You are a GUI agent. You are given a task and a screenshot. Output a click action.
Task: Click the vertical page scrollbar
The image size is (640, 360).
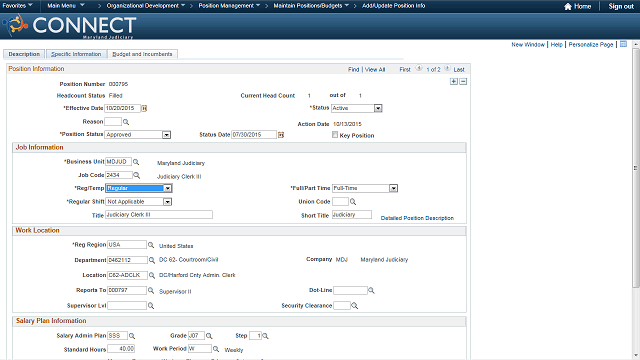coord(636,167)
